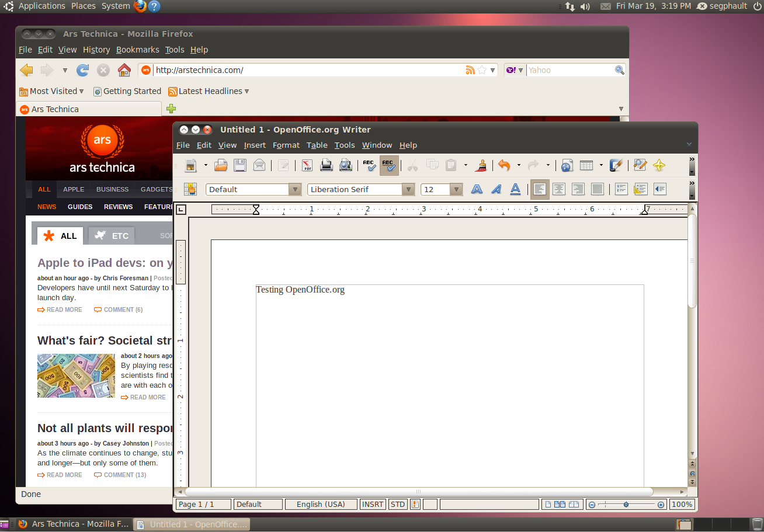Open the Bookmarks menu in Firefox
This screenshot has height=532, width=764.
pos(138,50)
